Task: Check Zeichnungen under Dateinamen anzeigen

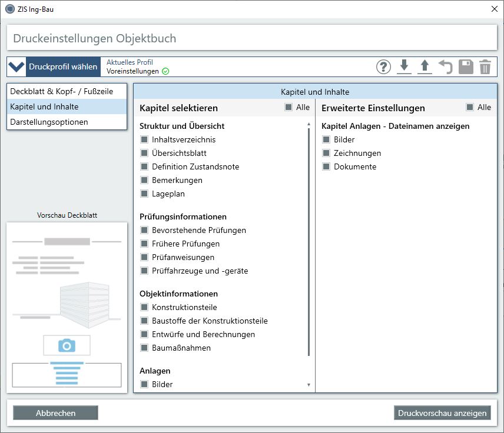Action: (x=326, y=153)
